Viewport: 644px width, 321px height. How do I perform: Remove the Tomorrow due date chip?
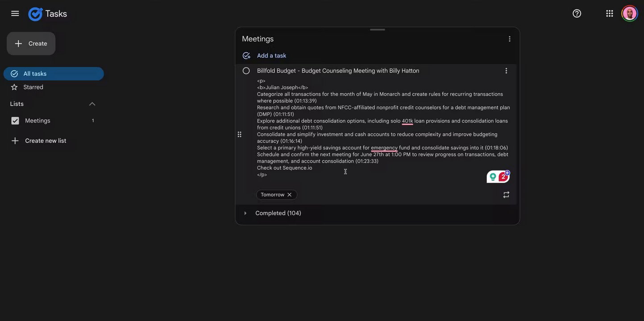point(290,195)
